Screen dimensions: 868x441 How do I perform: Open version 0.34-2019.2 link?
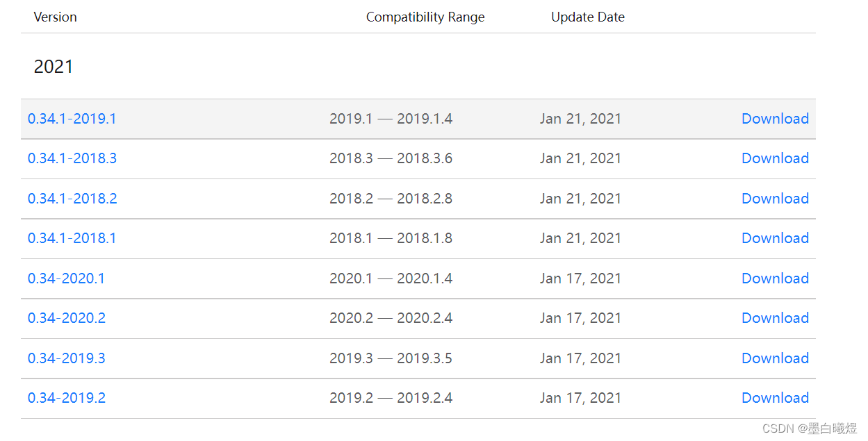point(67,398)
